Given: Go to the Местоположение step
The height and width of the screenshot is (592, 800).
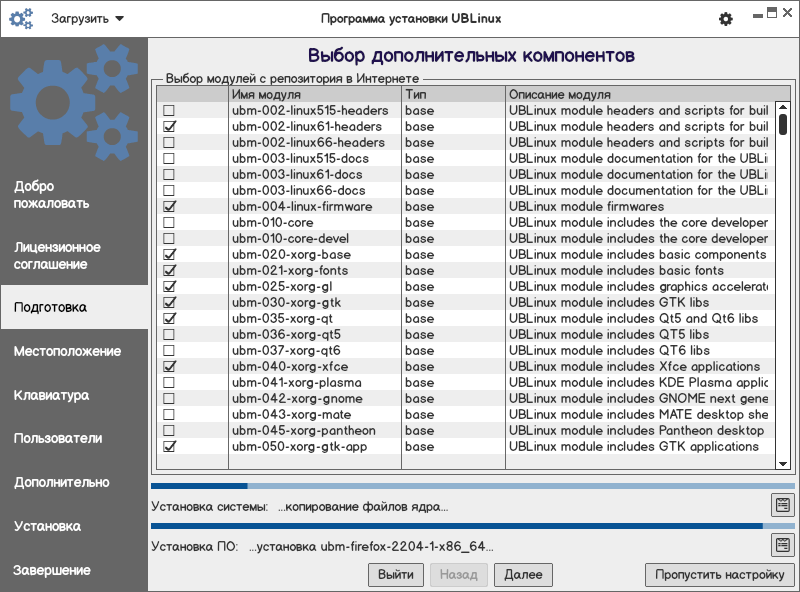Looking at the screenshot, I should pos(67,351).
